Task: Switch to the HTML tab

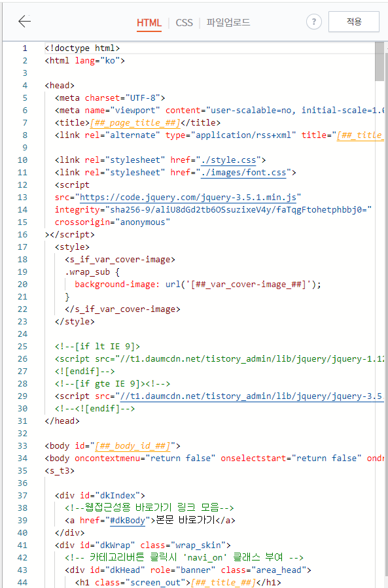Action: tap(149, 22)
